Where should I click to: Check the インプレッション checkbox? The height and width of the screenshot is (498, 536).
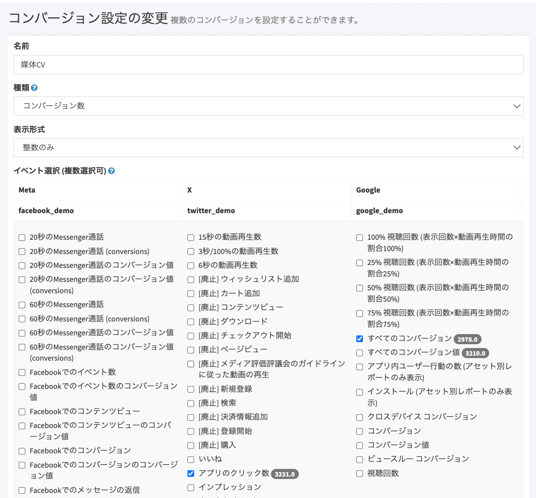tap(191, 487)
